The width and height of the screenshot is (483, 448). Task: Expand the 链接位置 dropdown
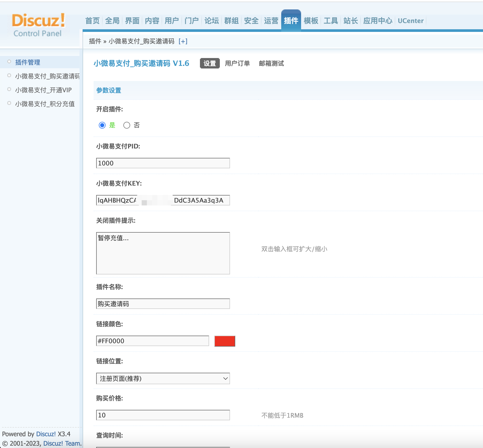163,378
